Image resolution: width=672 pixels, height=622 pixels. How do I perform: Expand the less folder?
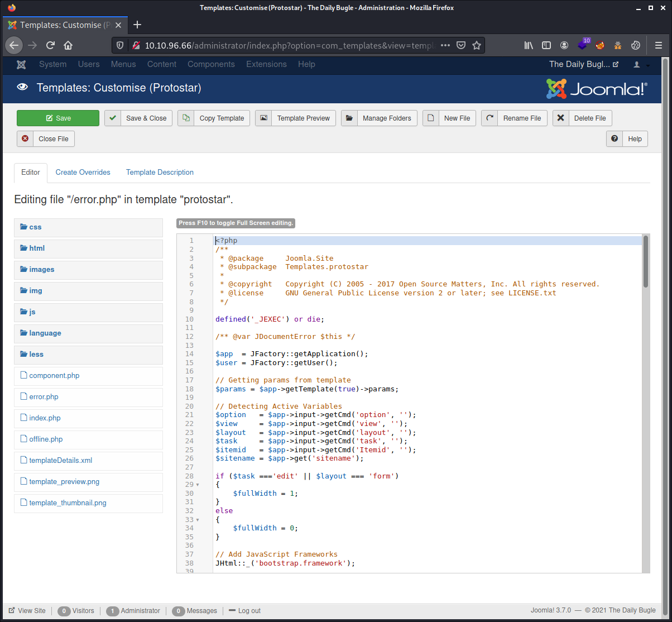click(88, 354)
